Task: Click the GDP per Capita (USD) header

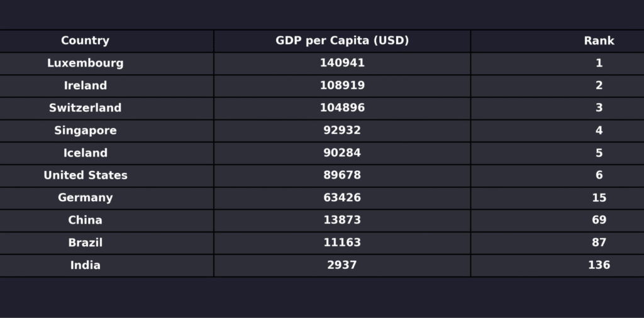Action: pyautogui.click(x=342, y=41)
